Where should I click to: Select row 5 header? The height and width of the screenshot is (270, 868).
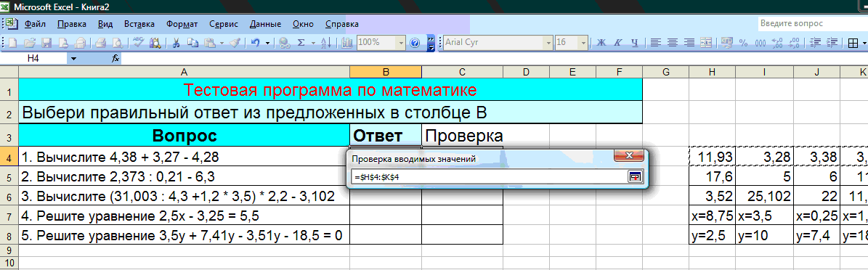[9, 177]
